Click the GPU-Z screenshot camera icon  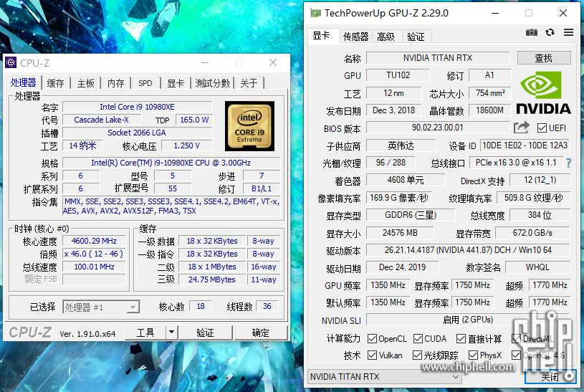pos(531,32)
